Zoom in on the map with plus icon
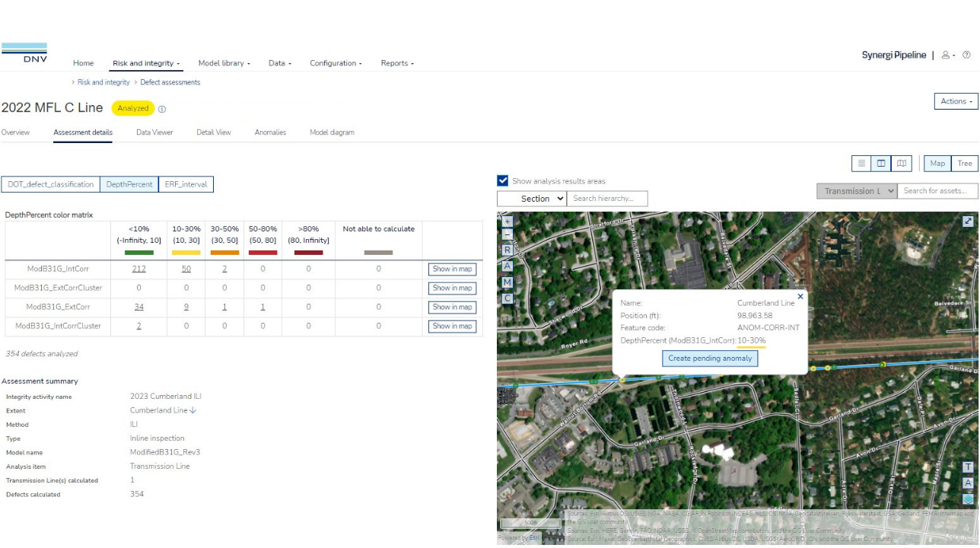 [x=507, y=221]
